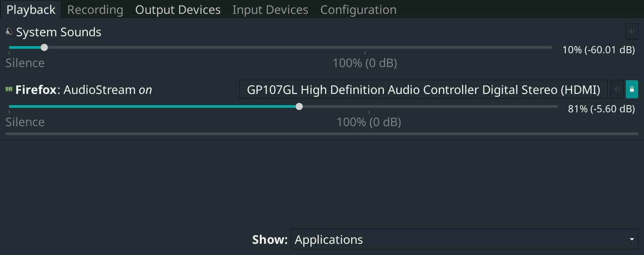Click the GP107GL HDMI output device button
The image size is (644, 255).
423,89
